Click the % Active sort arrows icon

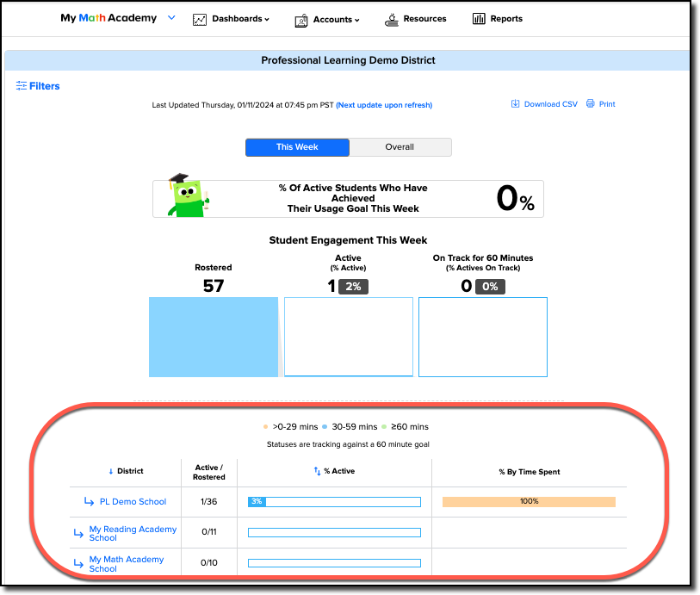[317, 471]
